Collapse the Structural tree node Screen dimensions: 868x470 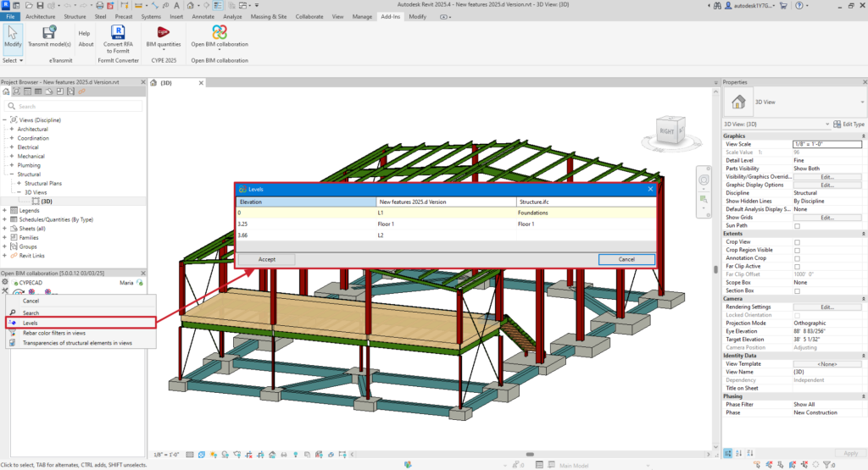click(12, 174)
